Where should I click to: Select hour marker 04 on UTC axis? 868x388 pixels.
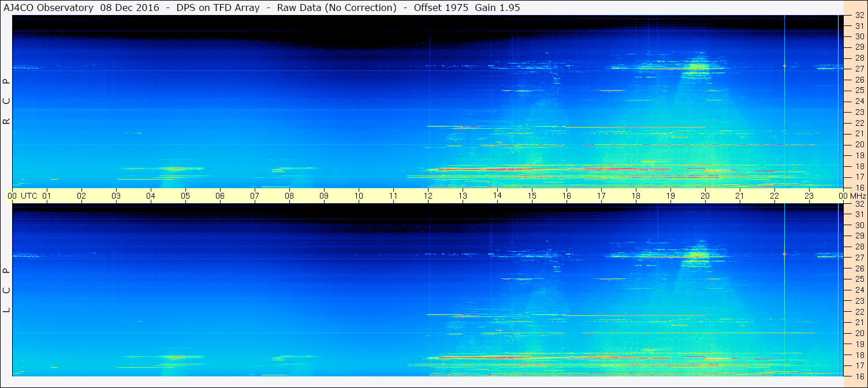point(151,196)
